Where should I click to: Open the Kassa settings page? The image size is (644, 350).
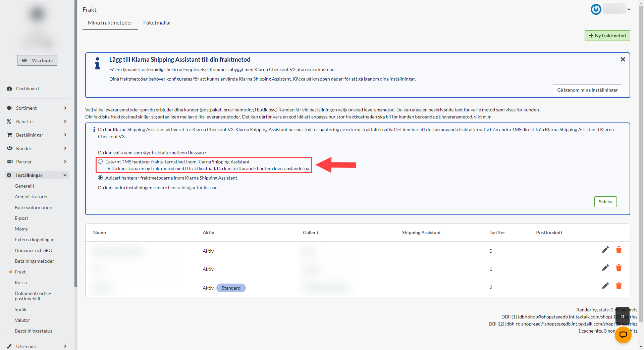[x=21, y=283]
